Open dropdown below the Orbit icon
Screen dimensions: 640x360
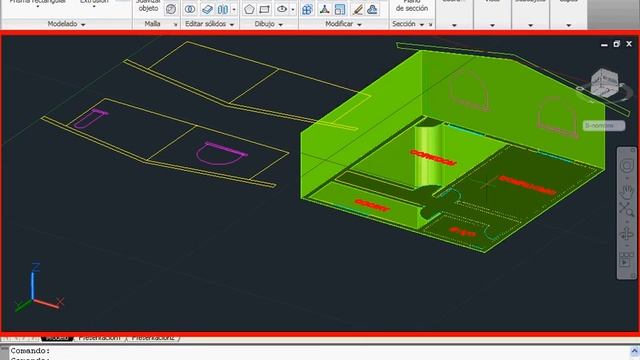tap(627, 246)
